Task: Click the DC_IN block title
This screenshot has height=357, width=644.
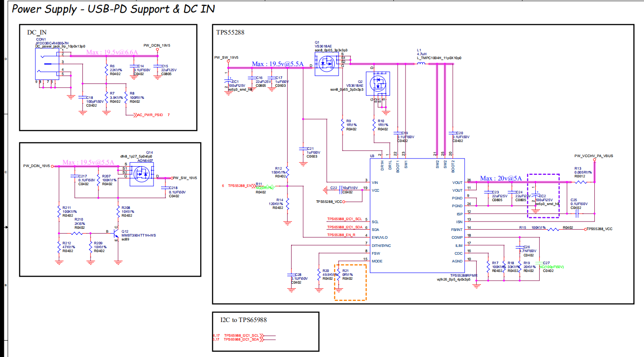Action: click(37, 32)
